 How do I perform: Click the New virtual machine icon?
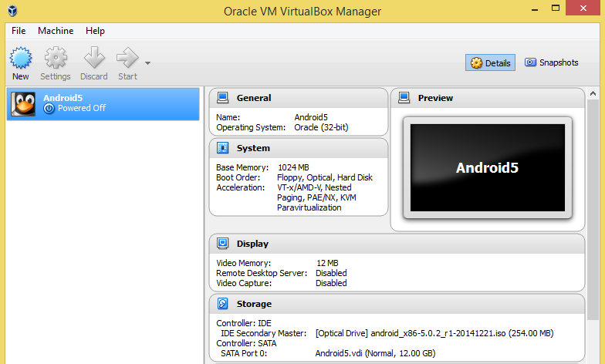(20, 58)
